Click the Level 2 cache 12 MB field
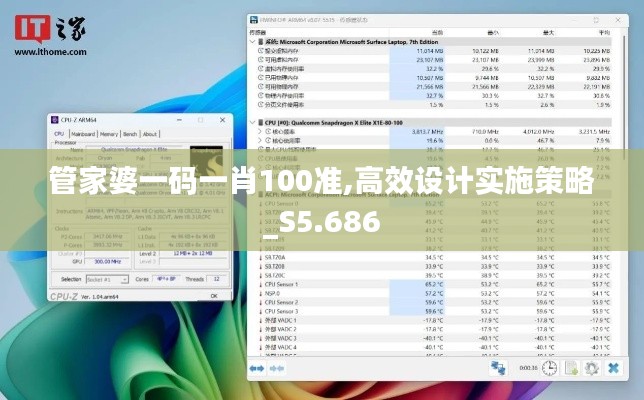Image resolution: width=644 pixels, height=400 pixels. point(193,253)
